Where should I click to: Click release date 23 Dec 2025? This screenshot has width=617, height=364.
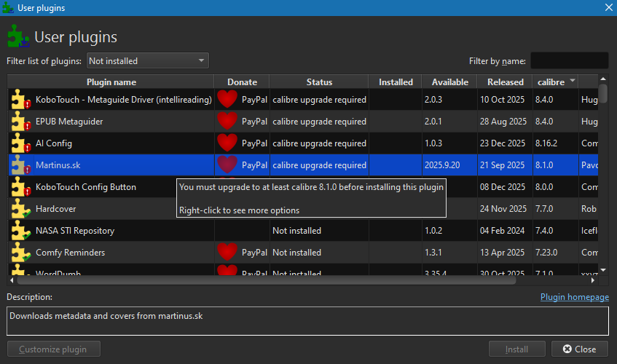(x=503, y=143)
